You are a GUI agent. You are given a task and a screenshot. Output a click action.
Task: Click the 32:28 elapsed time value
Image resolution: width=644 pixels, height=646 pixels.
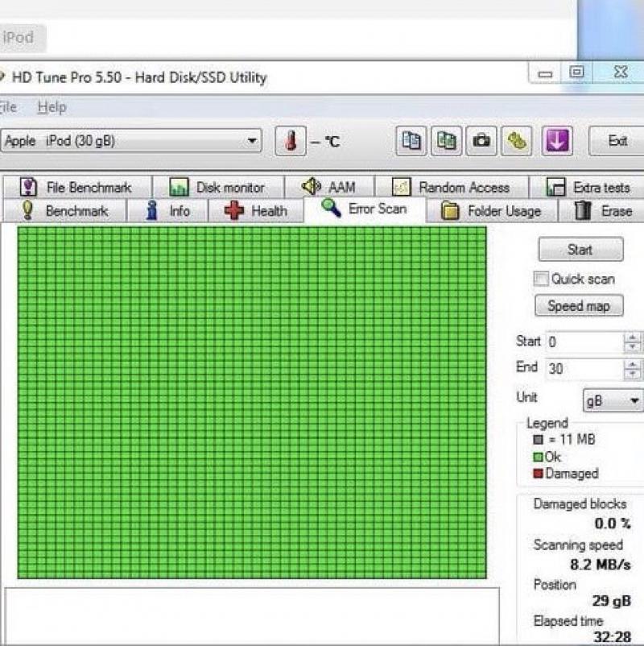[613, 637]
